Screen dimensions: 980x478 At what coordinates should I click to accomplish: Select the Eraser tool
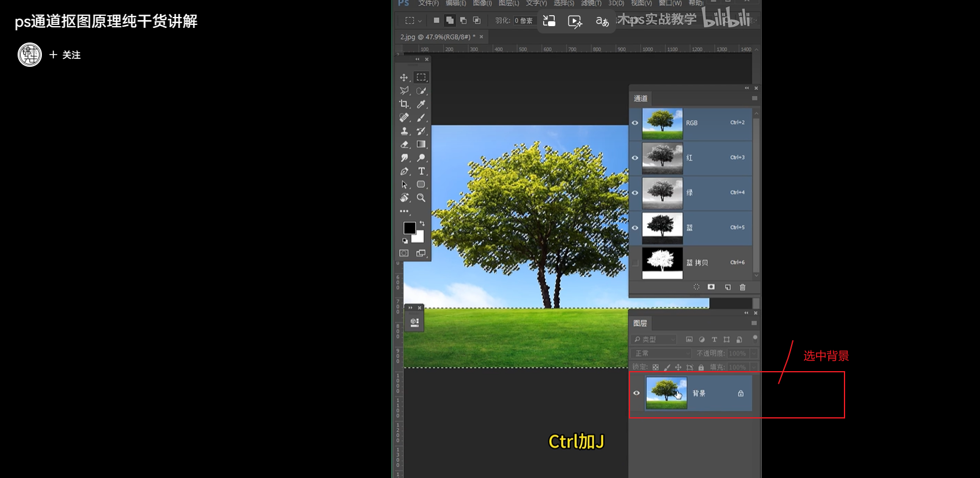pyautogui.click(x=404, y=145)
